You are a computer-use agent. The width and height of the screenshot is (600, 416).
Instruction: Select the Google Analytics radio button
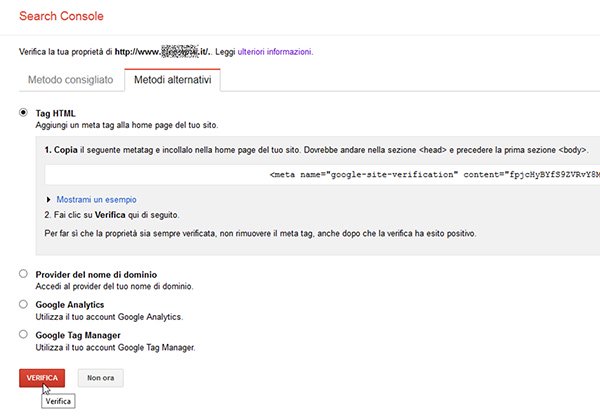23,304
